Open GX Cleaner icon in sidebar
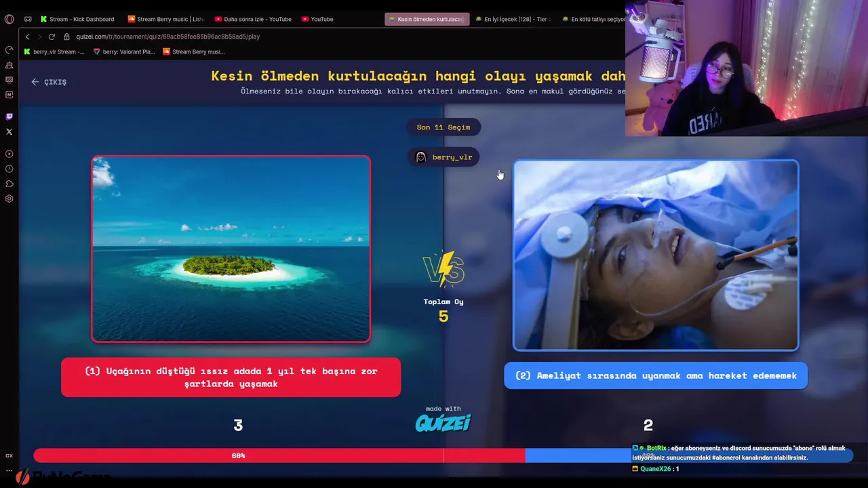Image resolution: width=868 pixels, height=488 pixels. point(9,65)
